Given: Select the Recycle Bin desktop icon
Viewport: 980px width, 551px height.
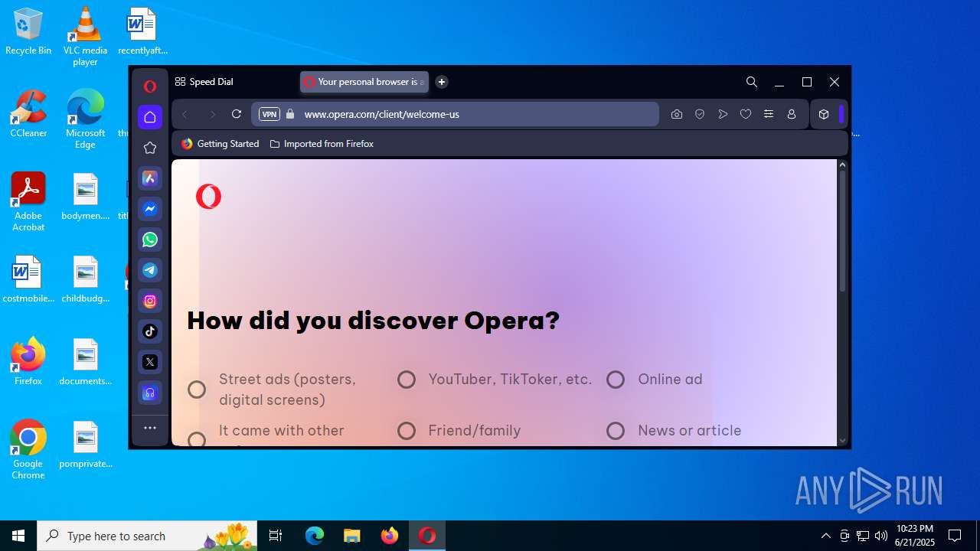Looking at the screenshot, I should [x=28, y=32].
